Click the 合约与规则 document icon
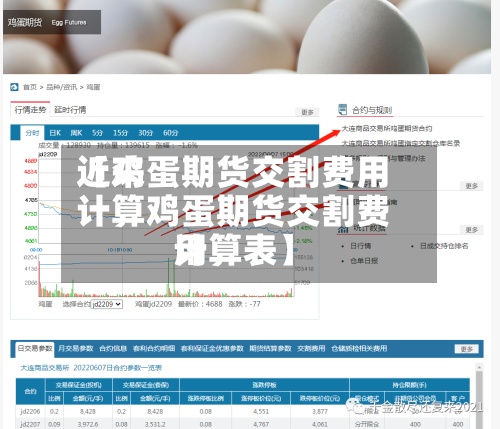The image size is (500, 429). [342, 109]
